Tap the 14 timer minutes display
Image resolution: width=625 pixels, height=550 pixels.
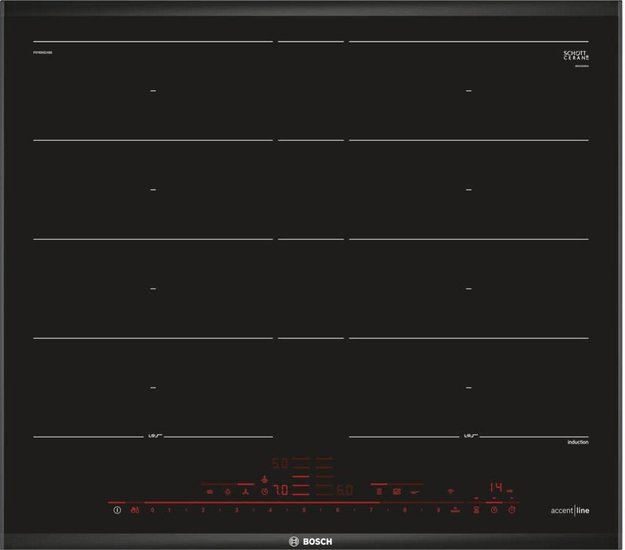coord(495,487)
